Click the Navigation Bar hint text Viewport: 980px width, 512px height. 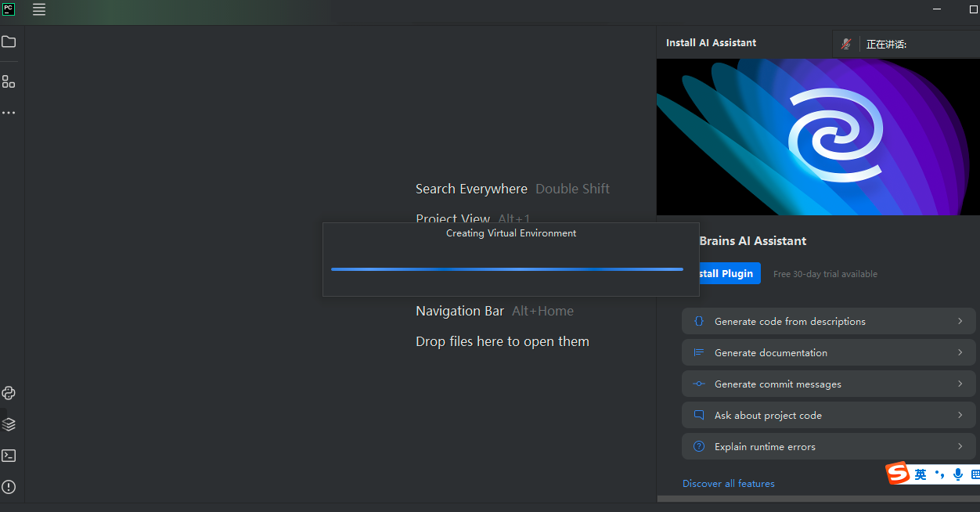click(459, 311)
